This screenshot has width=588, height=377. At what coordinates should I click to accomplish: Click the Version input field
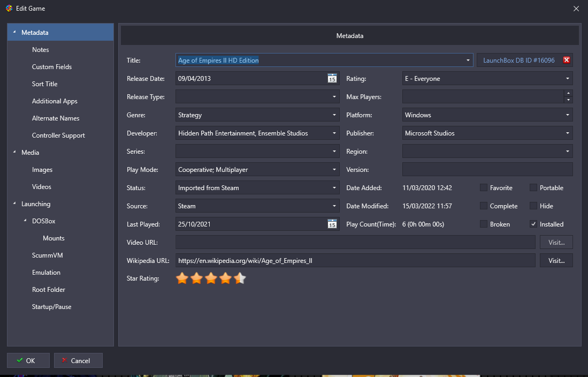(x=487, y=169)
